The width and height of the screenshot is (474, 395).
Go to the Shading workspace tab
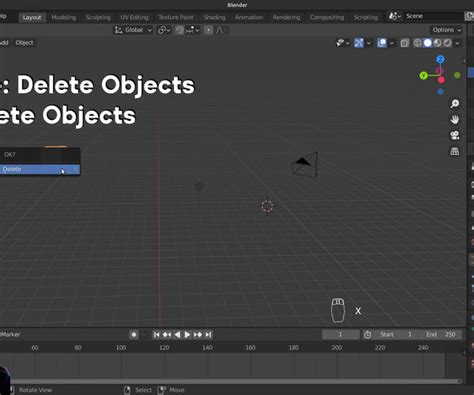tap(214, 17)
